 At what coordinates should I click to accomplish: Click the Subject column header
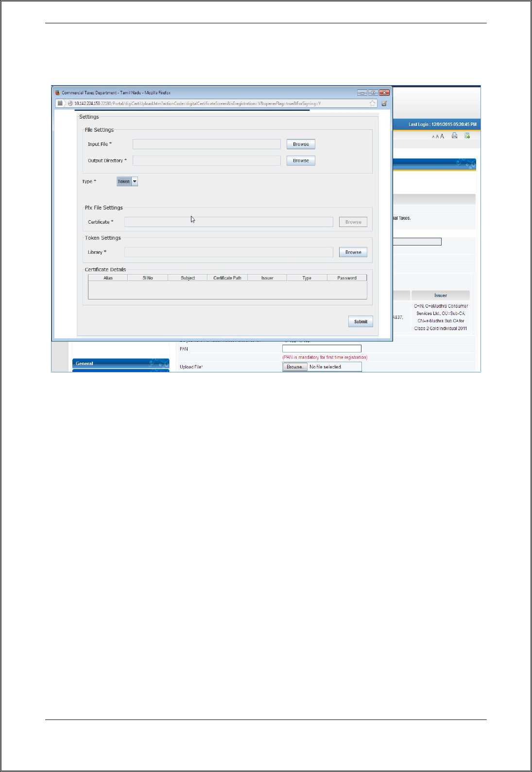tap(188, 278)
